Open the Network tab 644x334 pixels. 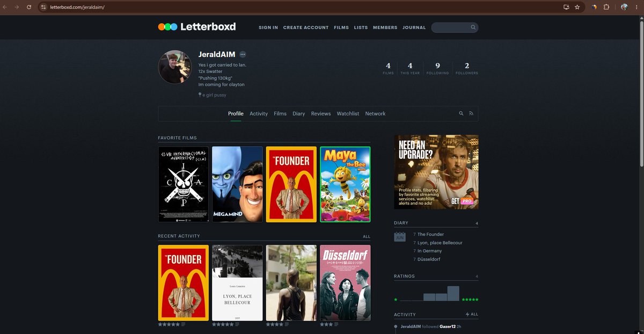(x=375, y=114)
